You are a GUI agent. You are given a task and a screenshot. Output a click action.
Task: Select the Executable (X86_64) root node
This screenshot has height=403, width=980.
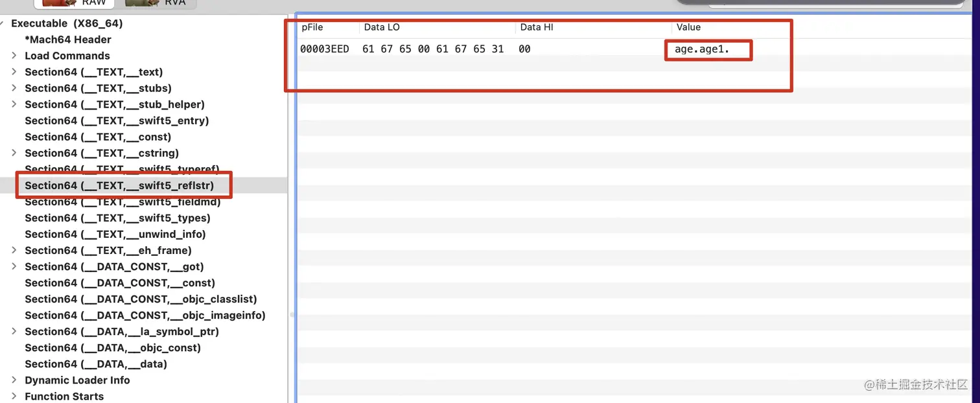[x=67, y=23]
